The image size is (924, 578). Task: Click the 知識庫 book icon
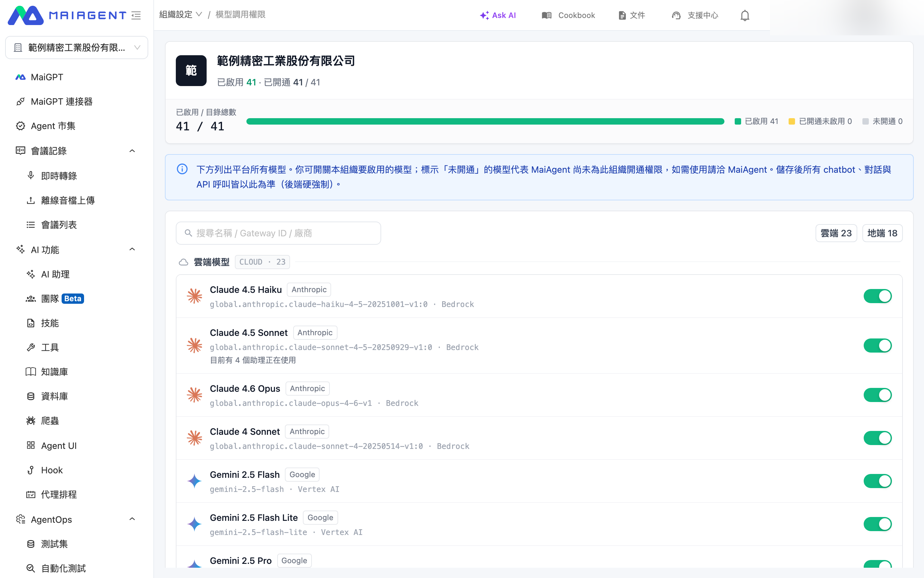31,372
